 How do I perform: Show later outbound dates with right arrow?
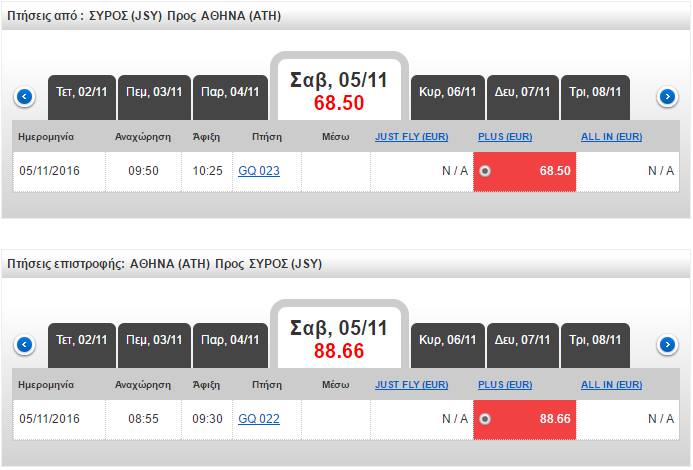tap(667, 97)
